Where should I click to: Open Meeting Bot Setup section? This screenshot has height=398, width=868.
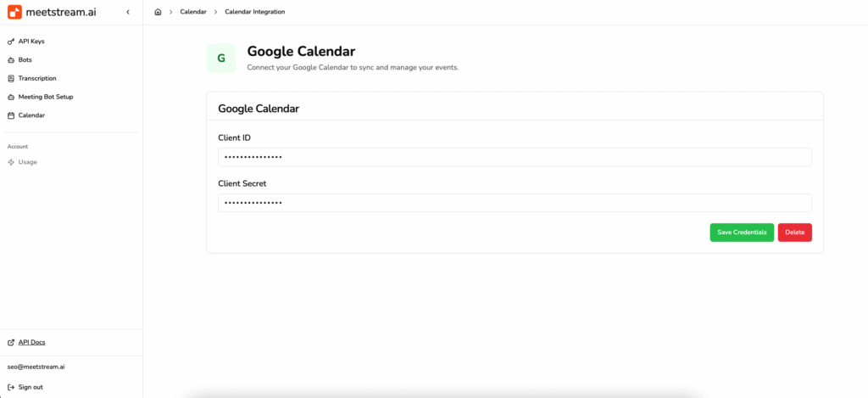pos(46,97)
